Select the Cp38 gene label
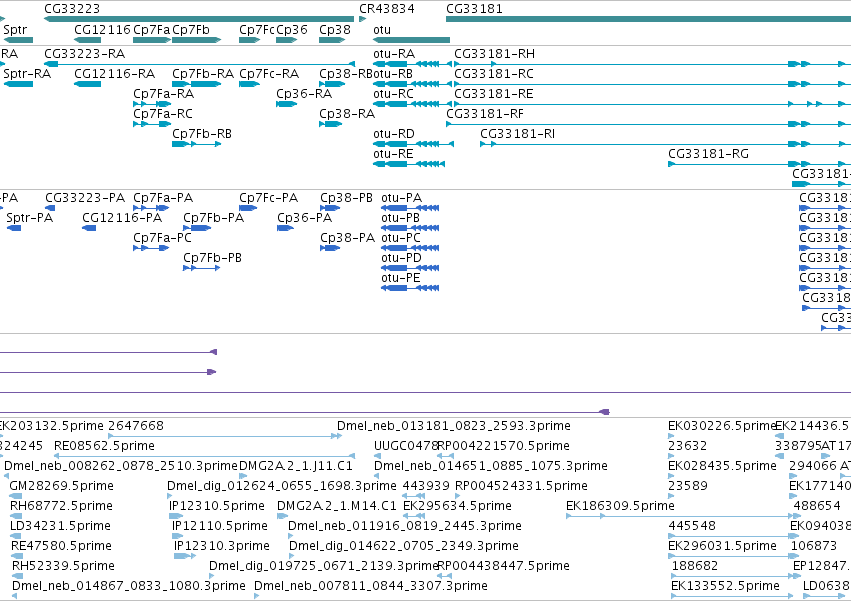 [335, 30]
